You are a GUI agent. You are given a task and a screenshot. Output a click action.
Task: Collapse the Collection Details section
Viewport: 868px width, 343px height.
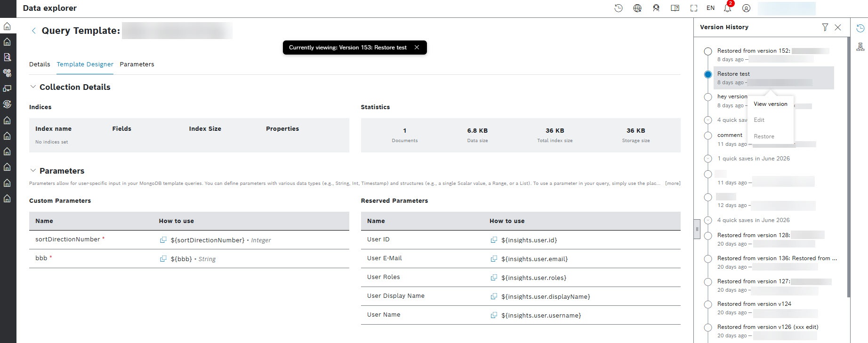[33, 87]
